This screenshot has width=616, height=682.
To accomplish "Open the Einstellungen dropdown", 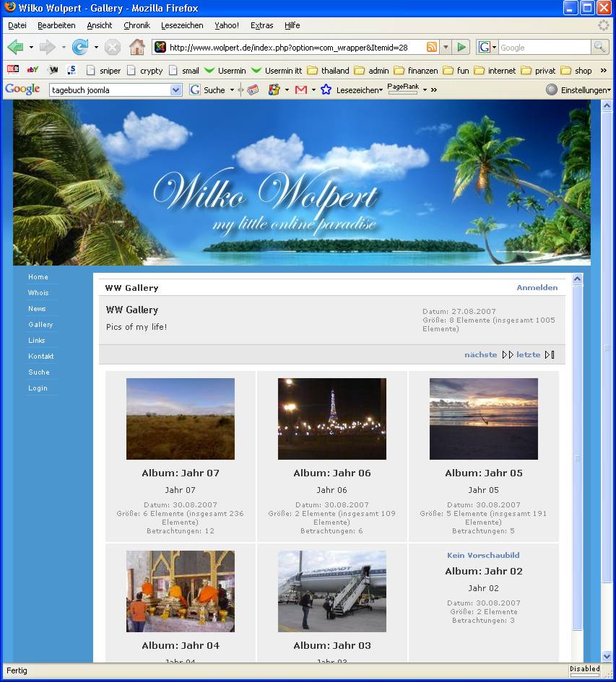I will (x=609, y=90).
